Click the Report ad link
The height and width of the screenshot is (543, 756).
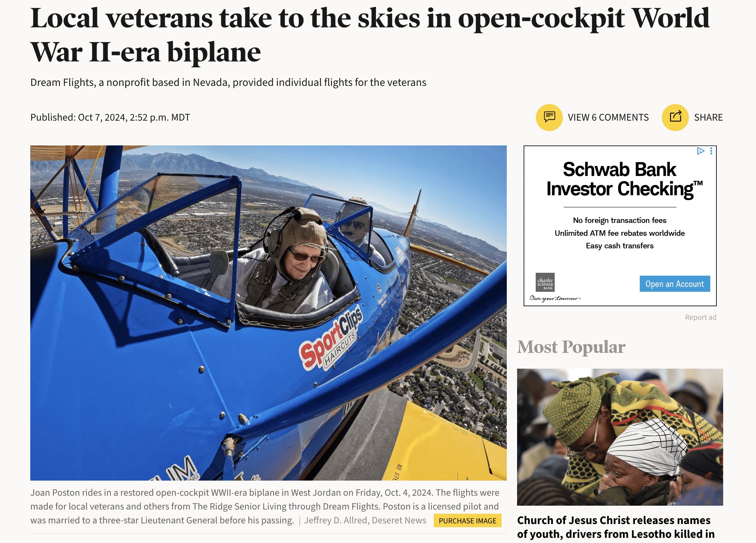point(700,317)
